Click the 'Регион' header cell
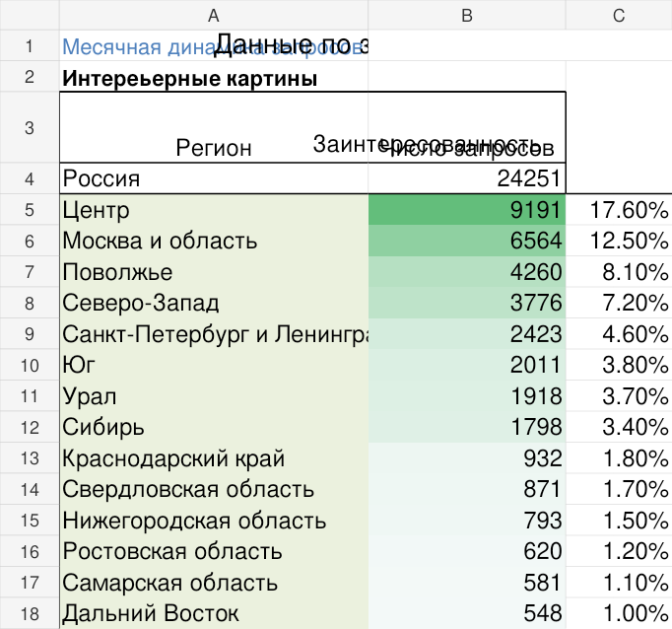672x629 pixels. (214, 127)
